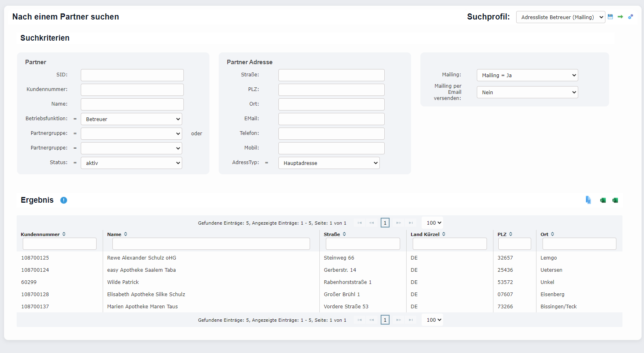Focus the Name column filter box
644x353 pixels.
coord(211,244)
